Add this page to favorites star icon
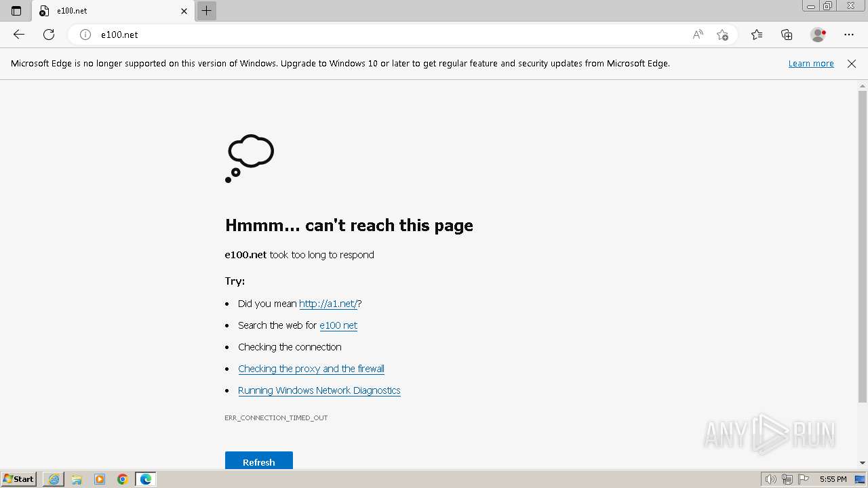 pos(722,35)
